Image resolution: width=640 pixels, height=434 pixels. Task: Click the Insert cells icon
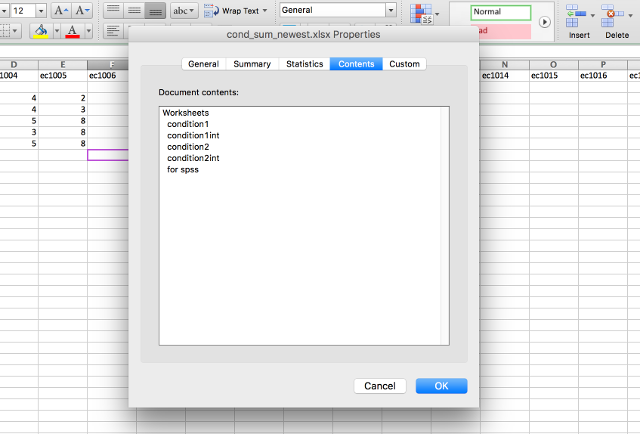click(576, 16)
